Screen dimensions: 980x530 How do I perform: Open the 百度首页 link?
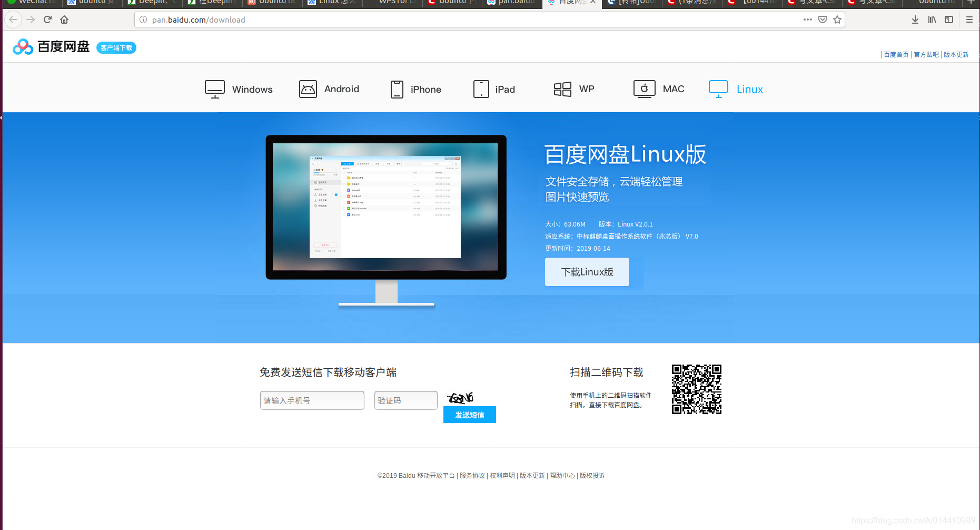click(896, 55)
